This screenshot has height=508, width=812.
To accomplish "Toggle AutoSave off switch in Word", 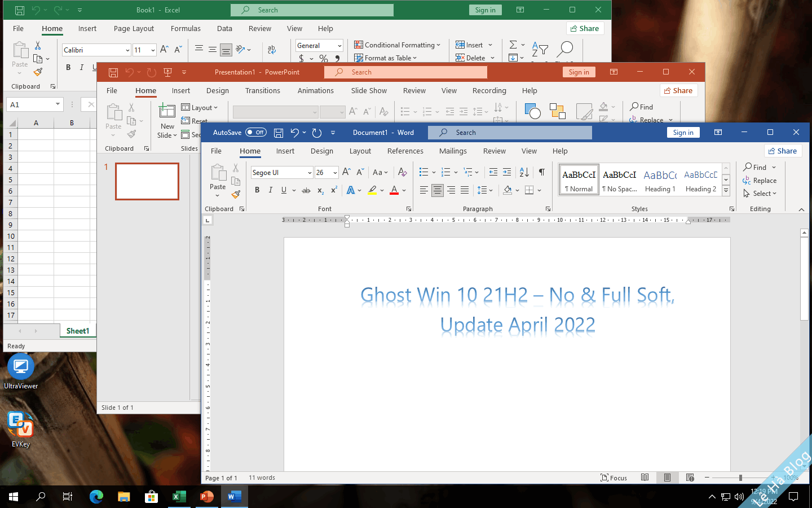I will tap(256, 132).
